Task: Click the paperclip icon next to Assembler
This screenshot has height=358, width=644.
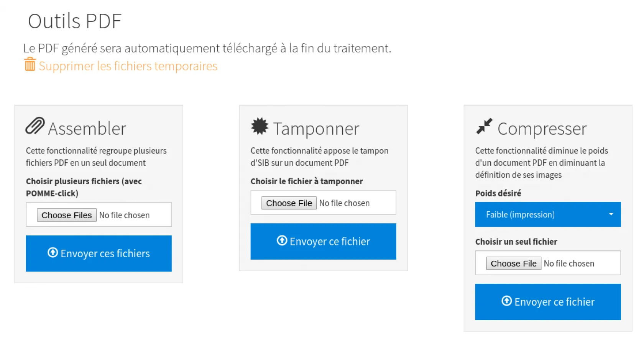Action: point(35,126)
